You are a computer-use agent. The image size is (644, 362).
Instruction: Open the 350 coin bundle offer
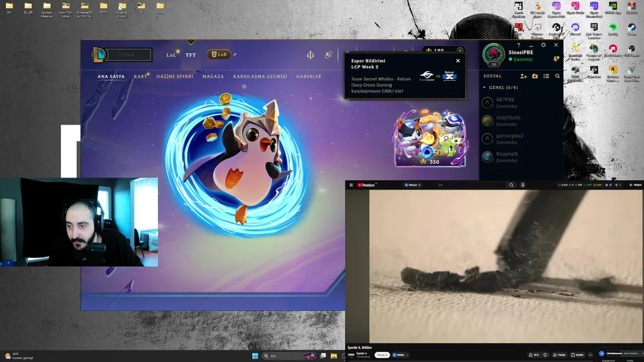pyautogui.click(x=431, y=139)
